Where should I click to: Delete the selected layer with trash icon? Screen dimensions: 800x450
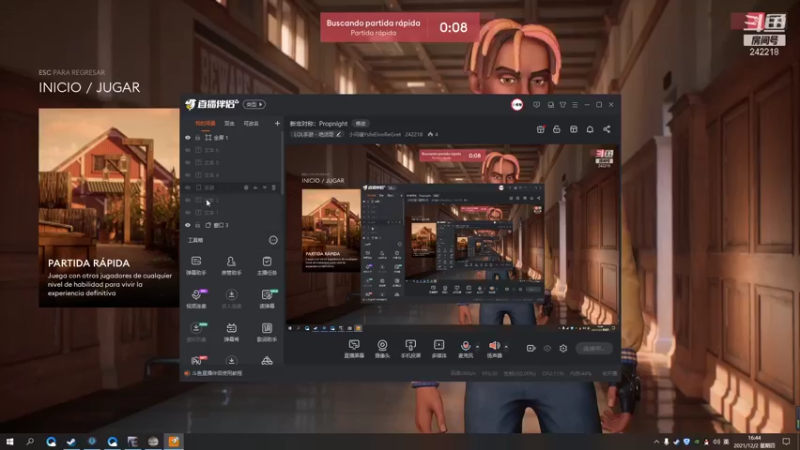click(273, 188)
